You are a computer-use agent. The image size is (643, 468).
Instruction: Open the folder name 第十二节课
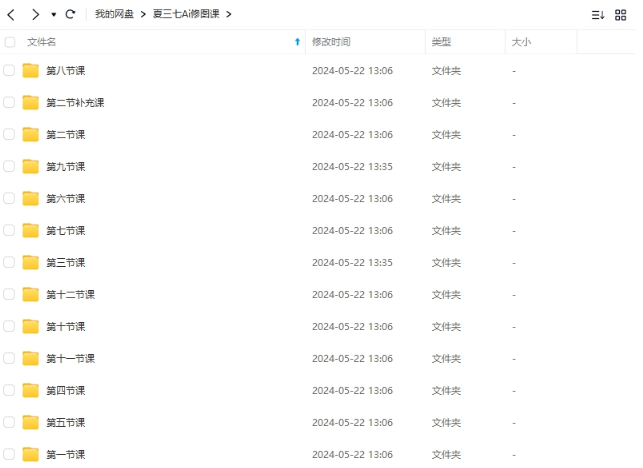click(71, 294)
